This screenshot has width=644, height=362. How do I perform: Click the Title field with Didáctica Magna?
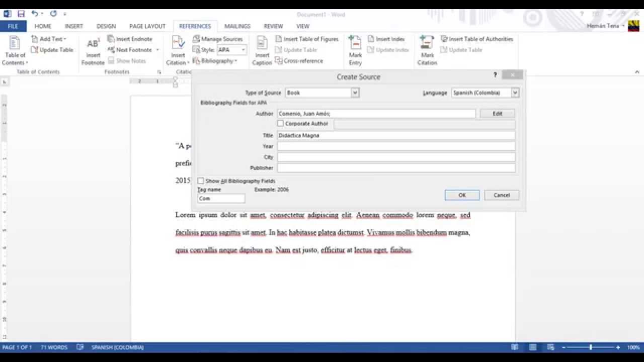pos(396,135)
